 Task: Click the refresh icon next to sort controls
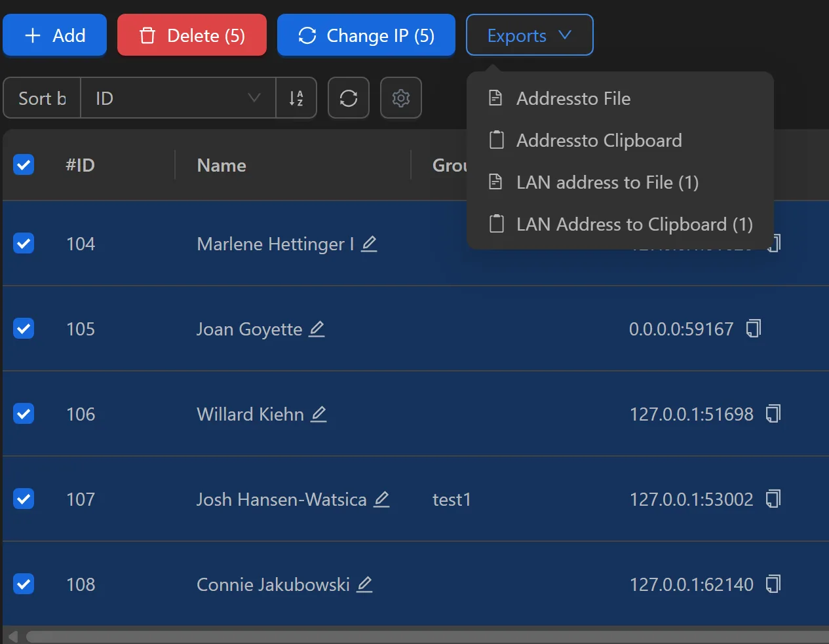348,98
